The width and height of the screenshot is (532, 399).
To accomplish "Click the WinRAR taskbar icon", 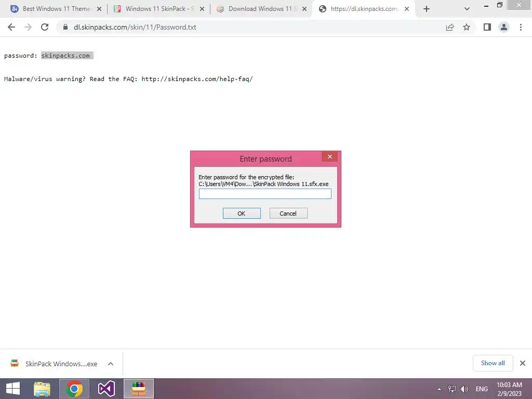I will click(138, 389).
